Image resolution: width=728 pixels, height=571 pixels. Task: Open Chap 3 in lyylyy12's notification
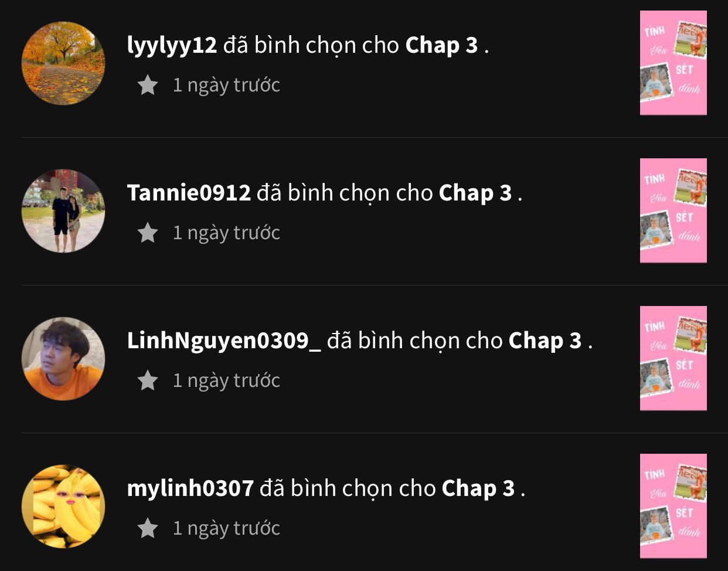[x=441, y=46]
